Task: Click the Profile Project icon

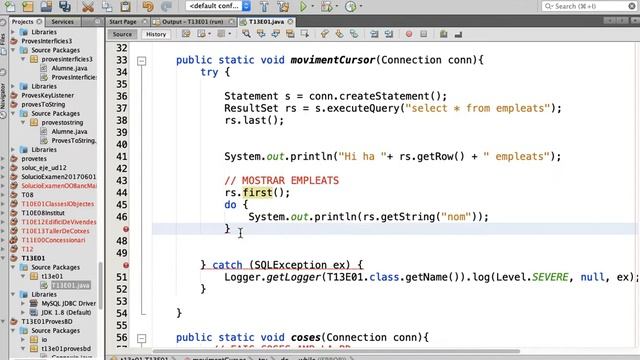Action: pyautogui.click(x=351, y=6)
